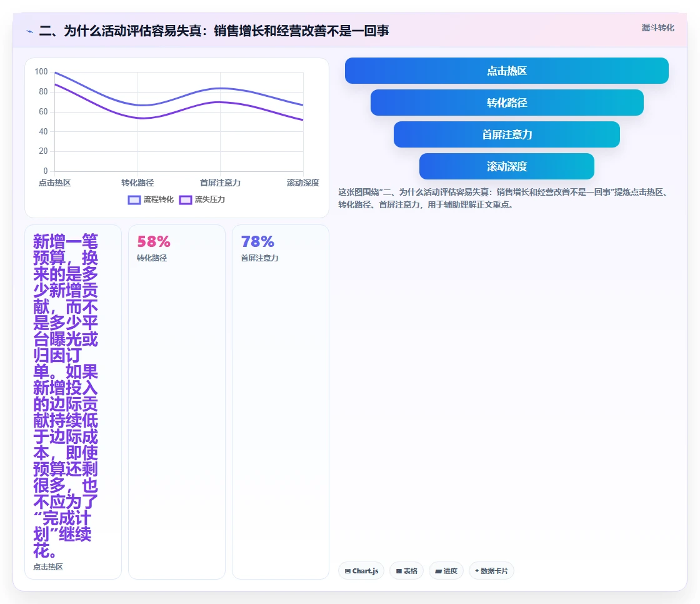Click the 60 y-axis value on chart

click(43, 112)
